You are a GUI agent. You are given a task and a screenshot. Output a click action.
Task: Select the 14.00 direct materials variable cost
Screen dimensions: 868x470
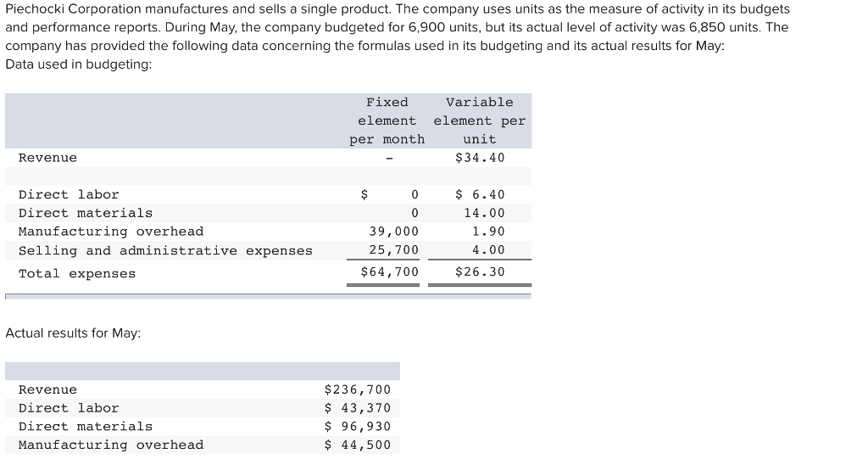coord(483,213)
